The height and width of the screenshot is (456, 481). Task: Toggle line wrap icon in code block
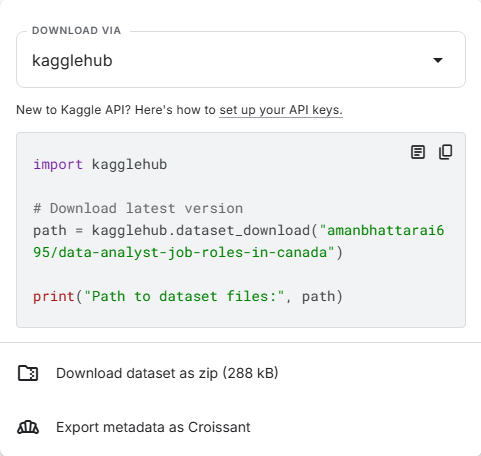click(418, 152)
